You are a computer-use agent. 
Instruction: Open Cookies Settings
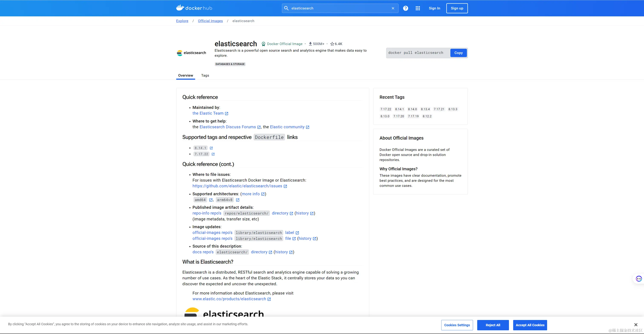click(457, 325)
